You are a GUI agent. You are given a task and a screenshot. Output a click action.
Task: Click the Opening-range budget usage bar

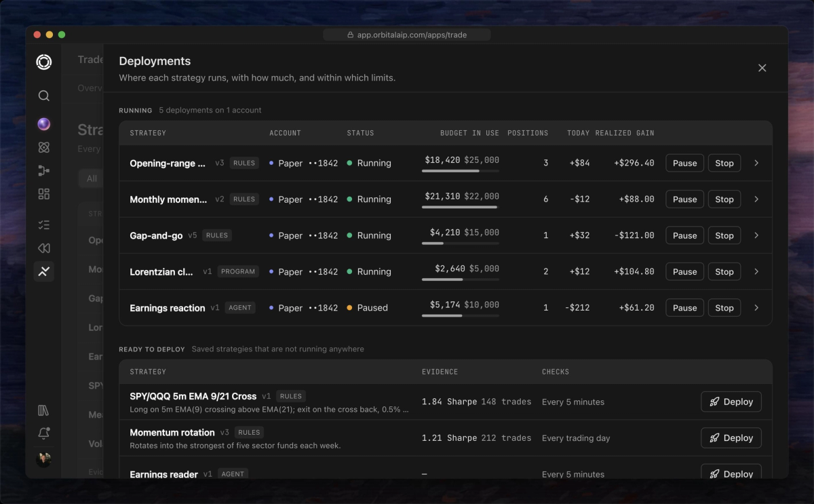click(x=461, y=171)
